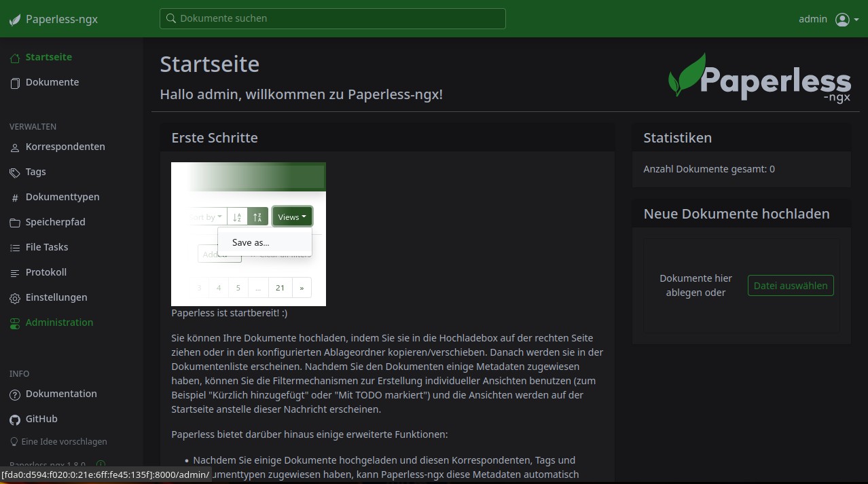
Task: Open the Dokumente sidebar link
Action: 52,83
